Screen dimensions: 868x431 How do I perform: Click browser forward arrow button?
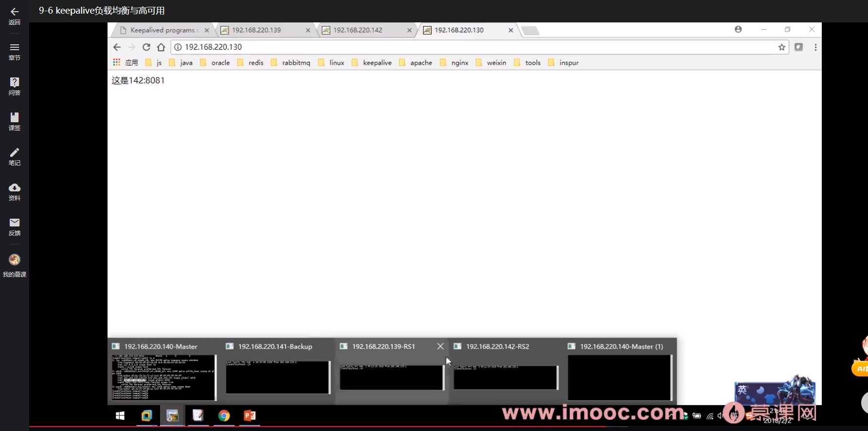pos(131,47)
